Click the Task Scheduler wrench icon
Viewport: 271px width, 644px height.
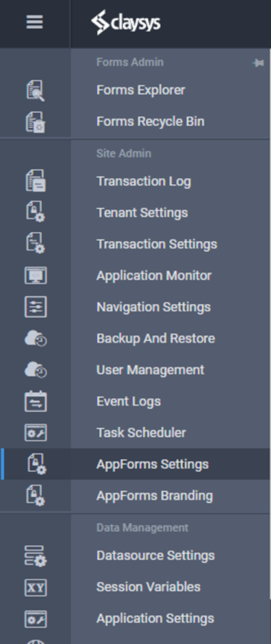point(35,433)
